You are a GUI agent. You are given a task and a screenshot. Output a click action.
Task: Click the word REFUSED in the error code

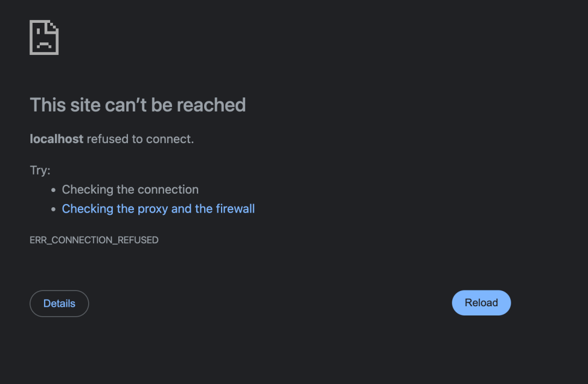[x=138, y=240]
